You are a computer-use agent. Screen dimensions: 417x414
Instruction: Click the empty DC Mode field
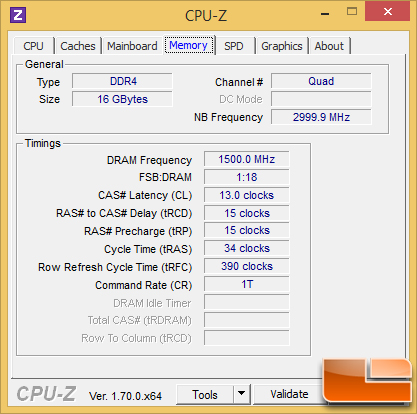(321, 99)
